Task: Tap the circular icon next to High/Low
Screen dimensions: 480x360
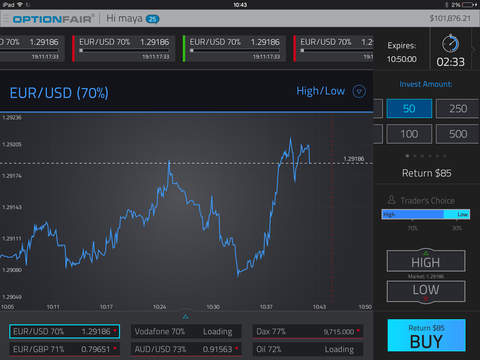Action: pyautogui.click(x=359, y=91)
